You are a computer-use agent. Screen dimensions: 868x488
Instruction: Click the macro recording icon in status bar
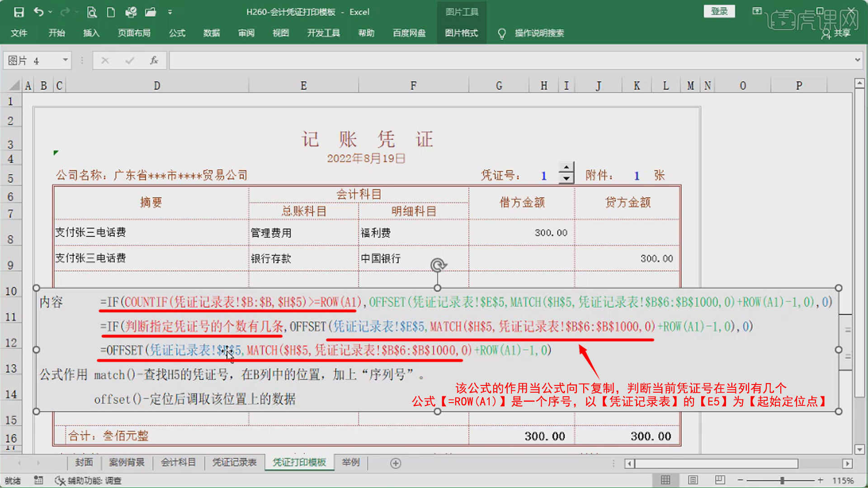(38, 480)
